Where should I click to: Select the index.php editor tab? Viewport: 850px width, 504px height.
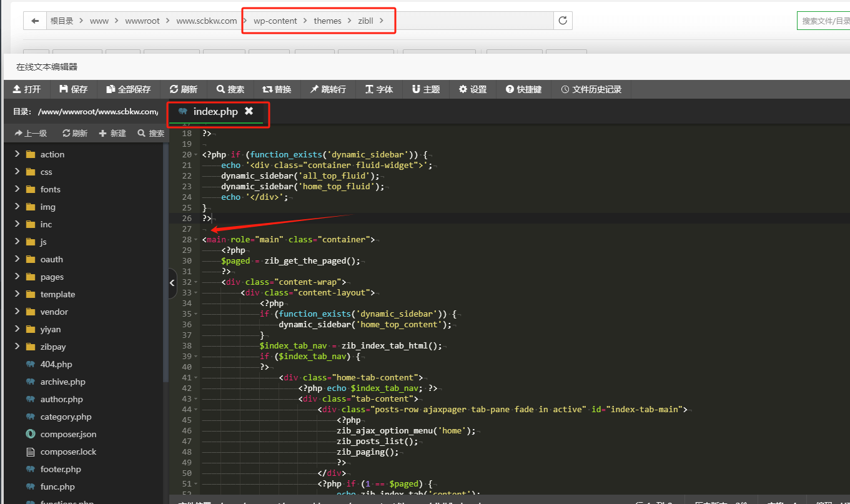pyautogui.click(x=215, y=111)
